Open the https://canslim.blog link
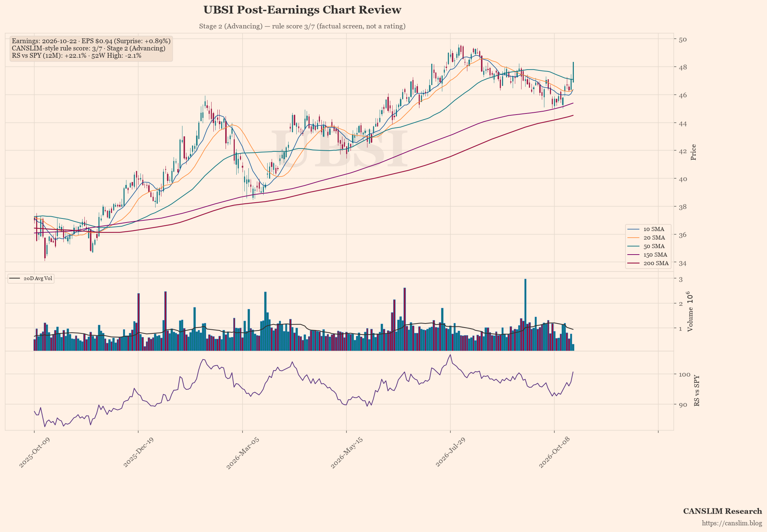The height and width of the screenshot is (532, 767). click(x=732, y=523)
